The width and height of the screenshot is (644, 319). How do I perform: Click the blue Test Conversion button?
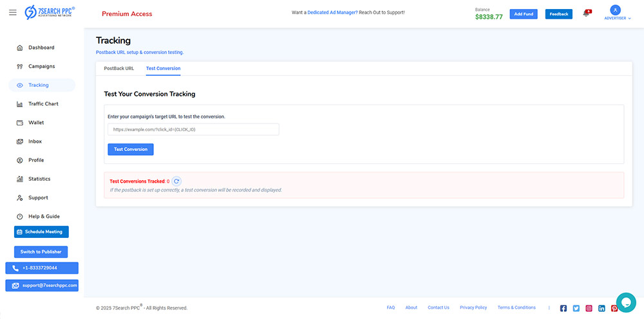(x=130, y=149)
